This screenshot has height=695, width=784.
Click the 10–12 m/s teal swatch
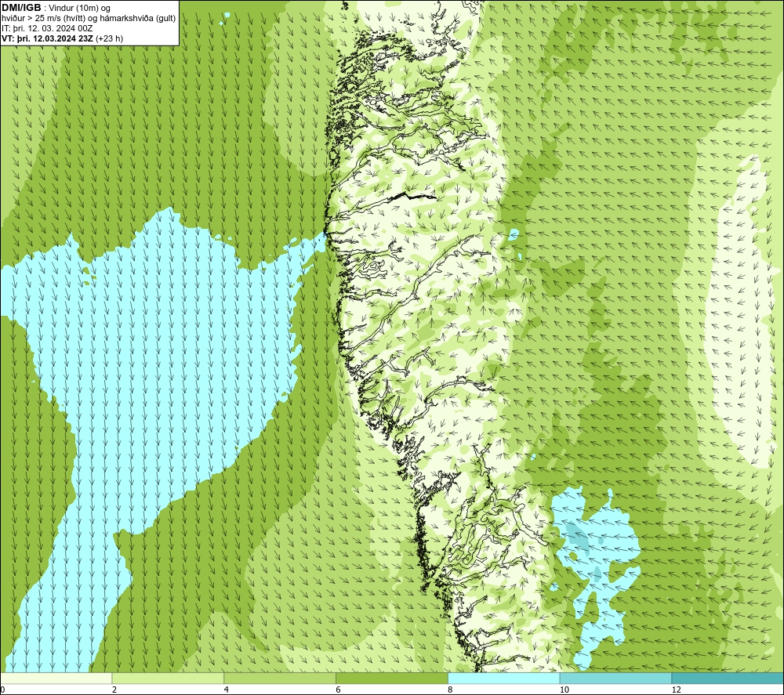615,678
